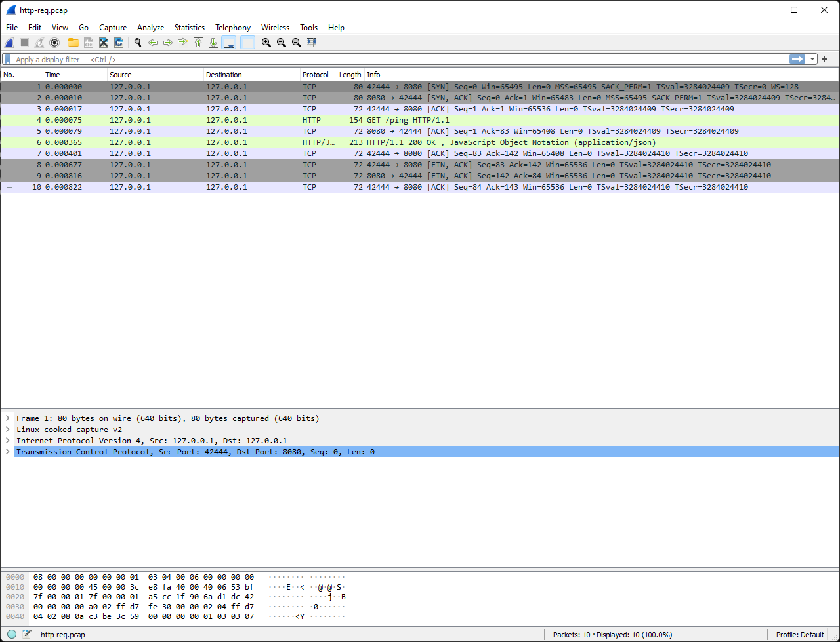Click the expert information circle icon
The height and width of the screenshot is (642, 840).
(x=12, y=634)
